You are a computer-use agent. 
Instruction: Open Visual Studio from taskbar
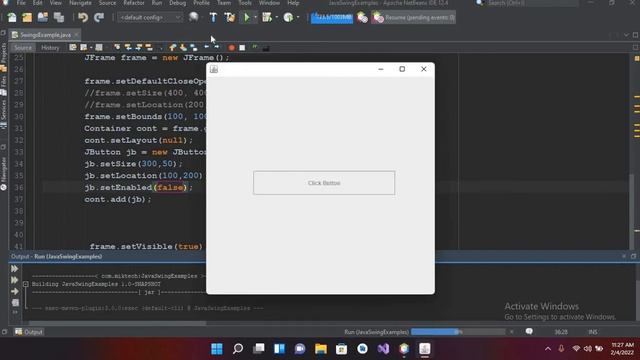pyautogui.click(x=383, y=349)
